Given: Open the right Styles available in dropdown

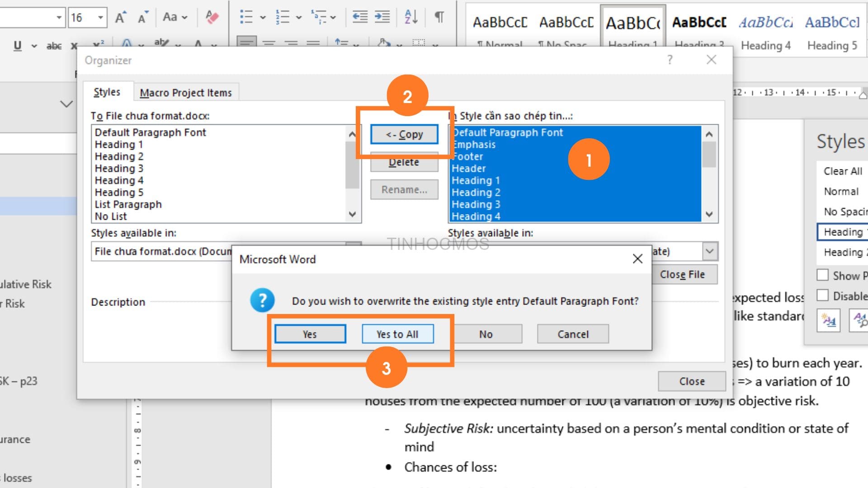Looking at the screenshot, I should coord(710,251).
